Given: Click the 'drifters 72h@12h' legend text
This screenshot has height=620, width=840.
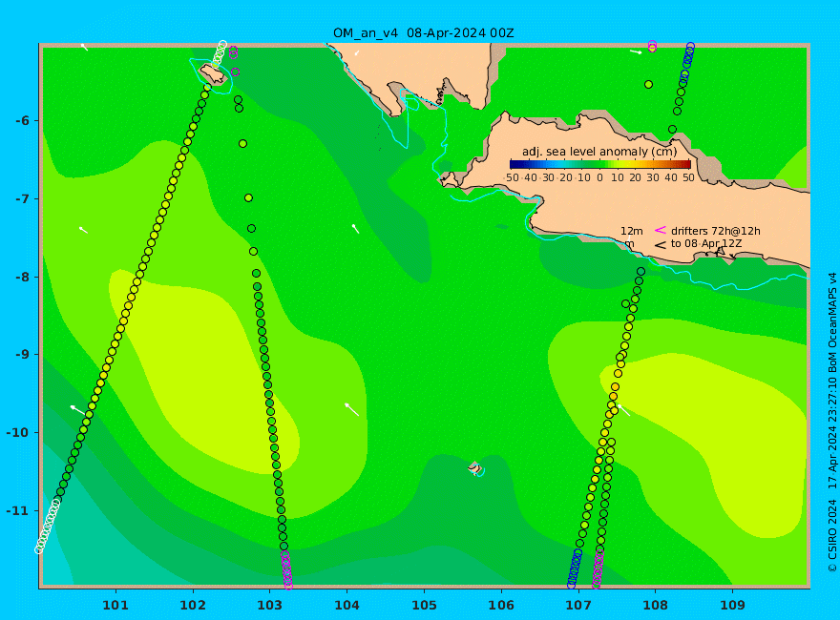Looking at the screenshot, I should [x=716, y=231].
